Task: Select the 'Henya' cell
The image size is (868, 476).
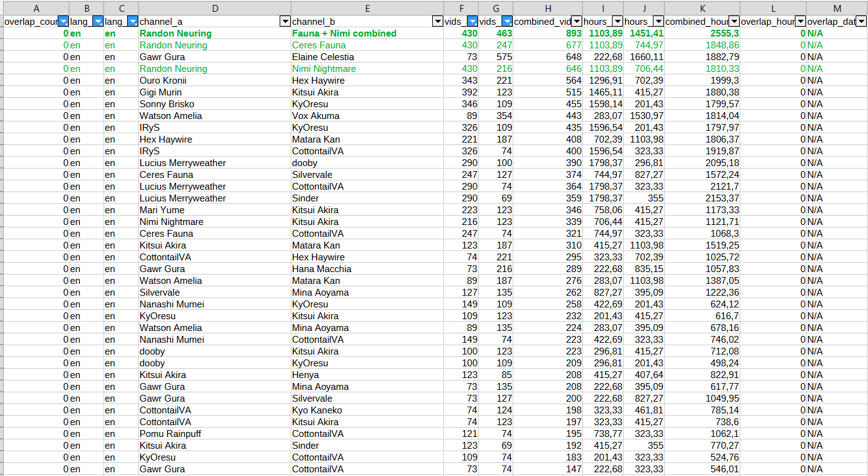Action: pyautogui.click(x=368, y=375)
